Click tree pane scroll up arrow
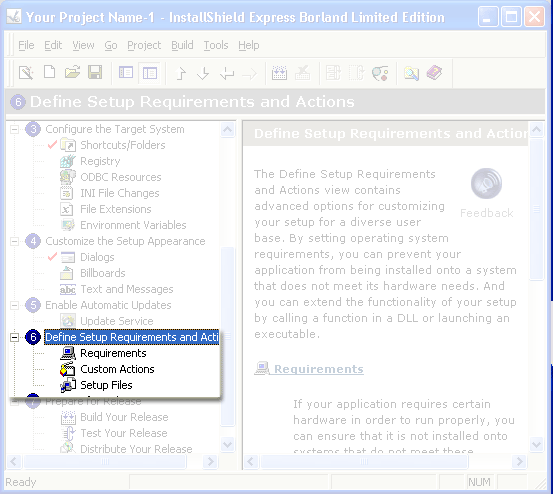 227,130
